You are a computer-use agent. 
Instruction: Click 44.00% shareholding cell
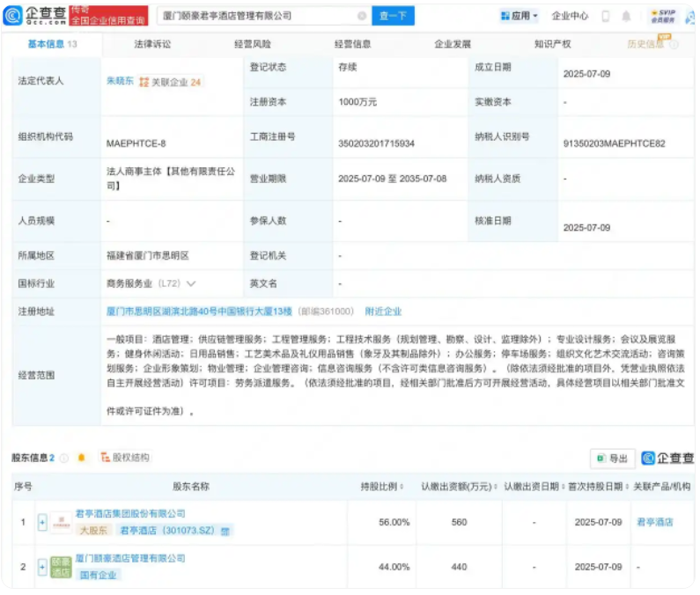(394, 567)
